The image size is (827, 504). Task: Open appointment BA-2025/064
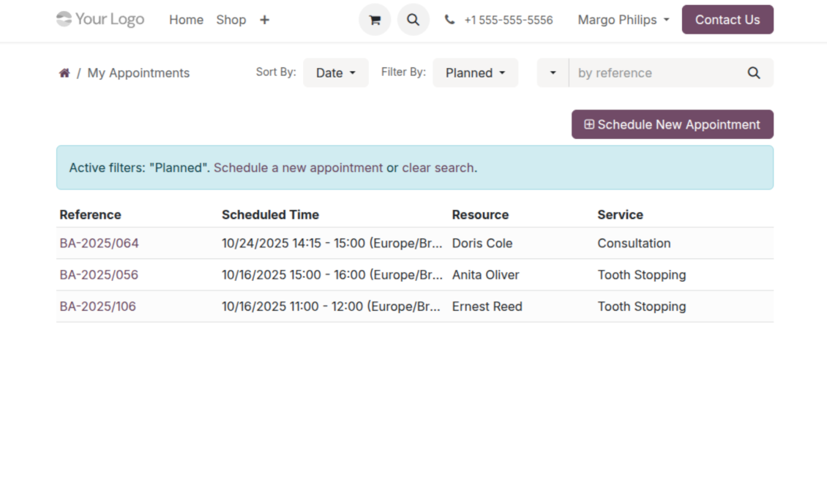point(99,244)
